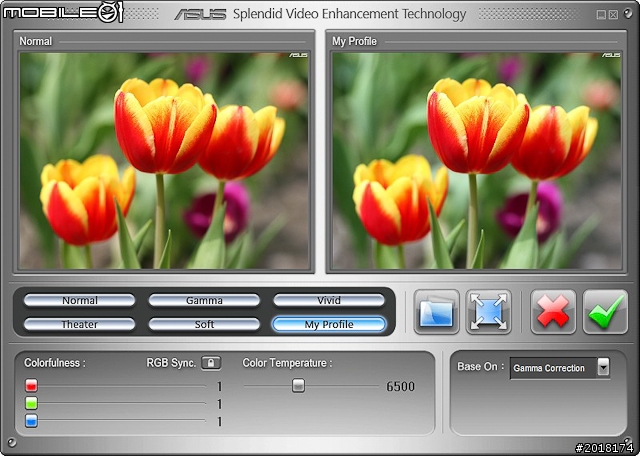Click the red channel value 1
The width and height of the screenshot is (640, 456).
(x=220, y=386)
